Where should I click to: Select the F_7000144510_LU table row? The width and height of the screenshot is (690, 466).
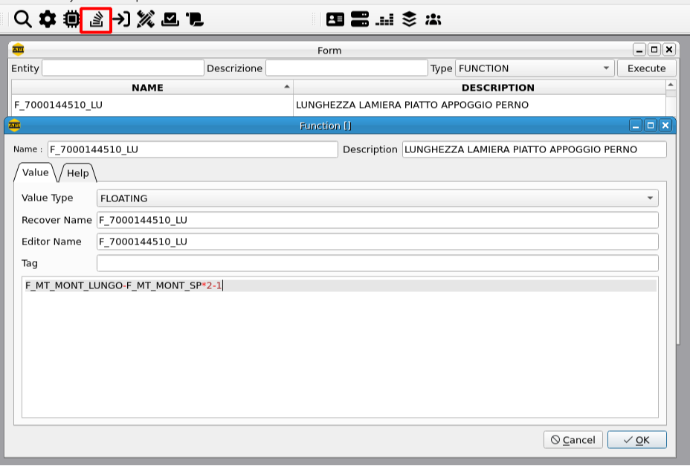(150, 105)
